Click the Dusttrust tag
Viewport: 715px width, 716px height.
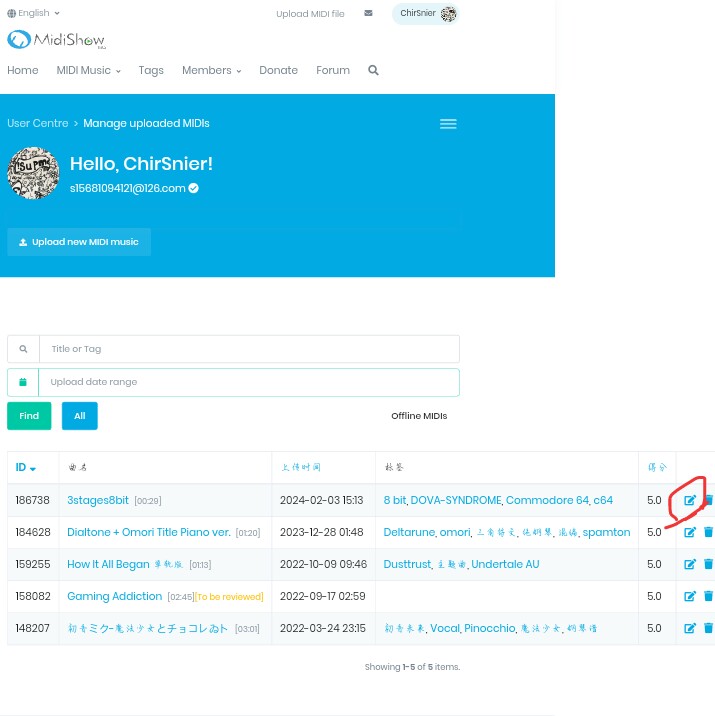[x=407, y=564]
